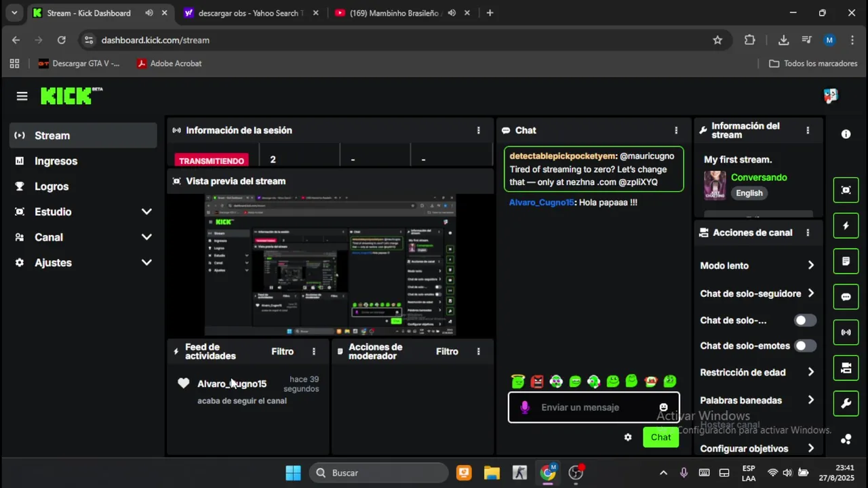
Task: Click the KICK beta logo
Action: tap(71, 96)
